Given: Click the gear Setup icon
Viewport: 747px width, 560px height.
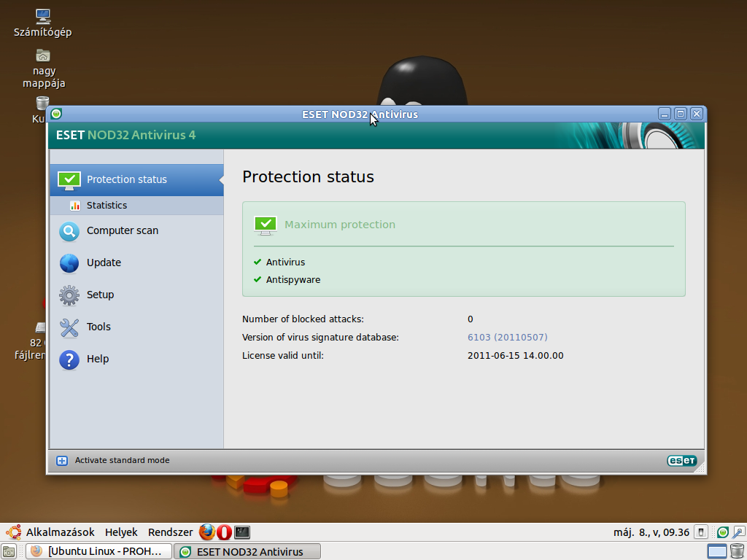Looking at the screenshot, I should pyautogui.click(x=69, y=295).
